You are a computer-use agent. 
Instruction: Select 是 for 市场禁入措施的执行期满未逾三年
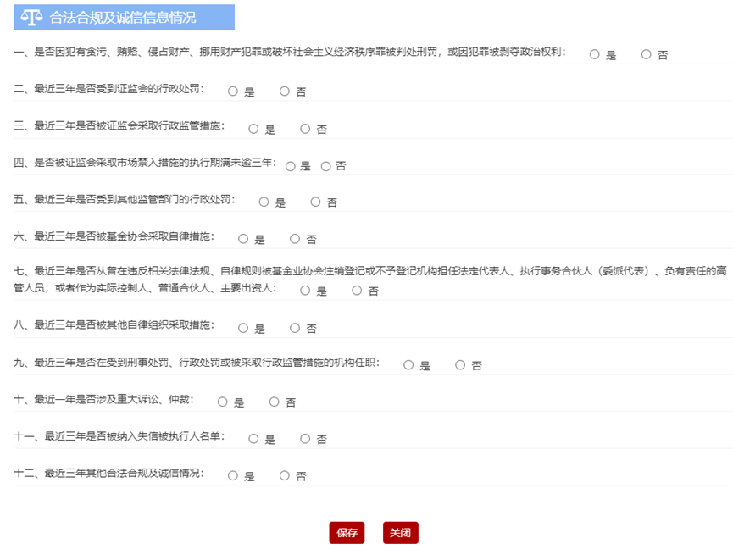pyautogui.click(x=291, y=166)
